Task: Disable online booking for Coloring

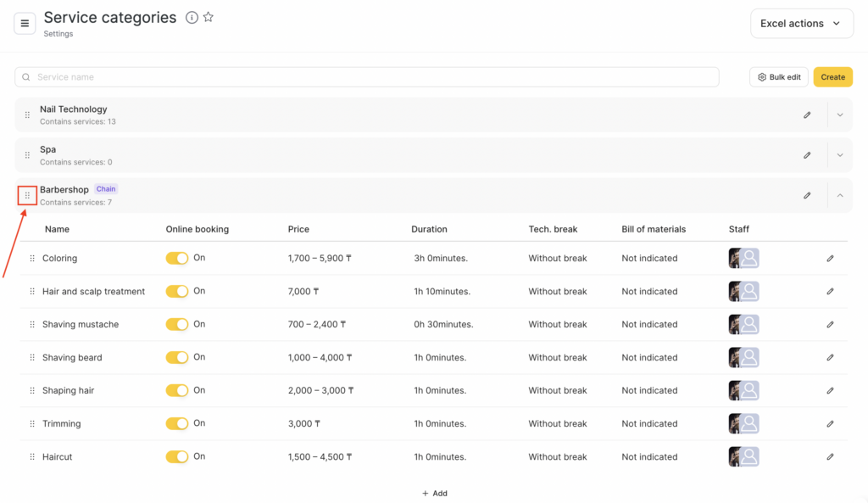Action: 177,259
